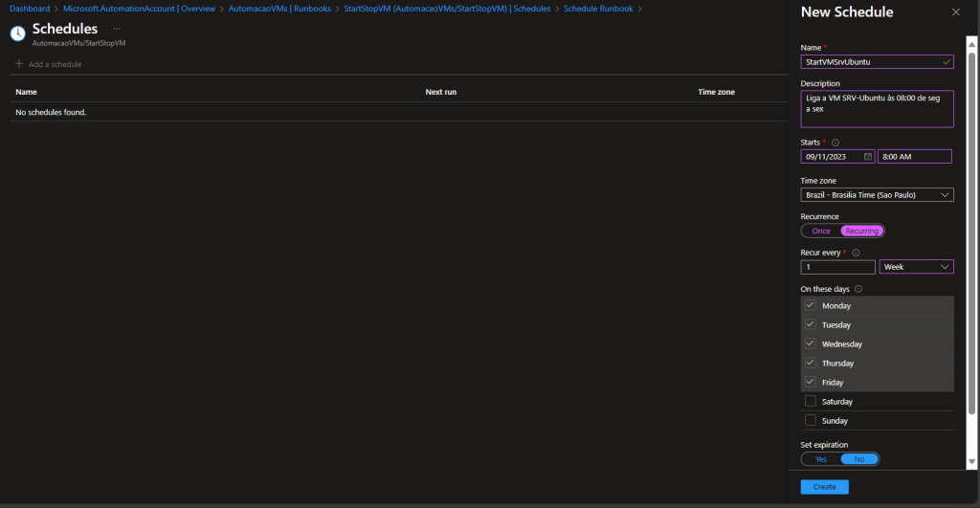Image resolution: width=980 pixels, height=508 pixels.
Task: Check the Sunday checkbox
Action: pos(810,421)
